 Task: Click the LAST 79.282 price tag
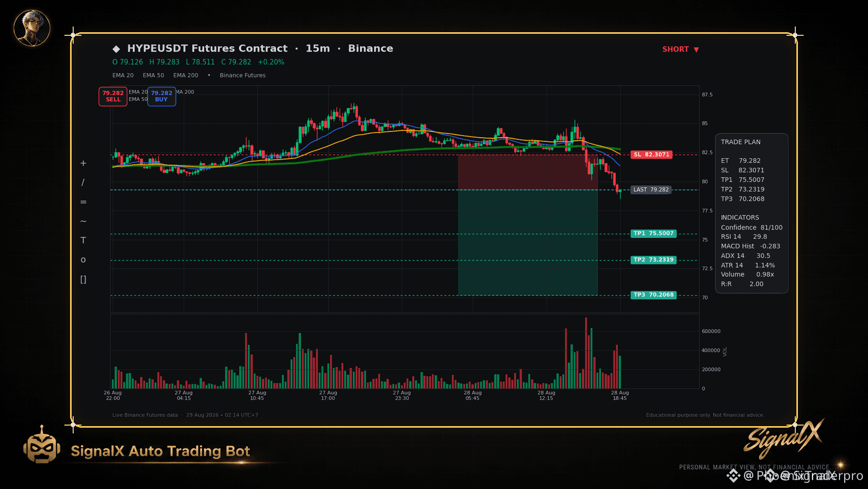point(651,190)
